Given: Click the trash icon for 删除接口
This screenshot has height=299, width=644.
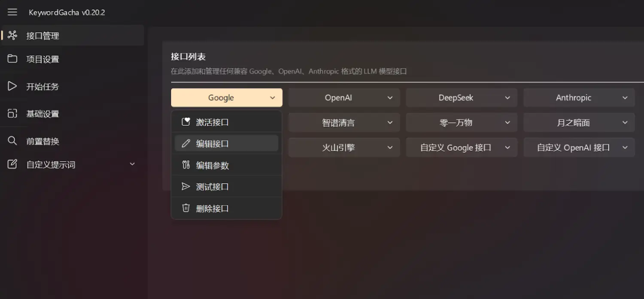Looking at the screenshot, I should click(x=186, y=208).
